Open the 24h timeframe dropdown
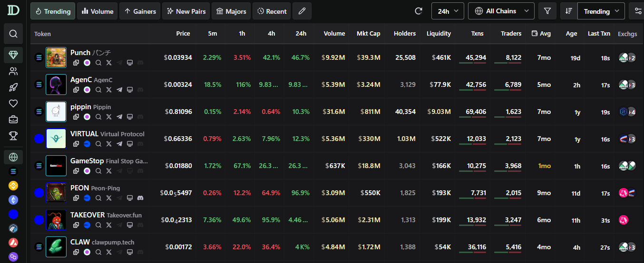 click(x=448, y=11)
